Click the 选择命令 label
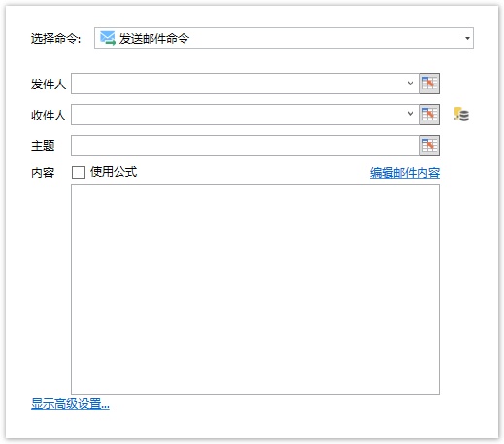504x444 pixels. [x=55, y=39]
